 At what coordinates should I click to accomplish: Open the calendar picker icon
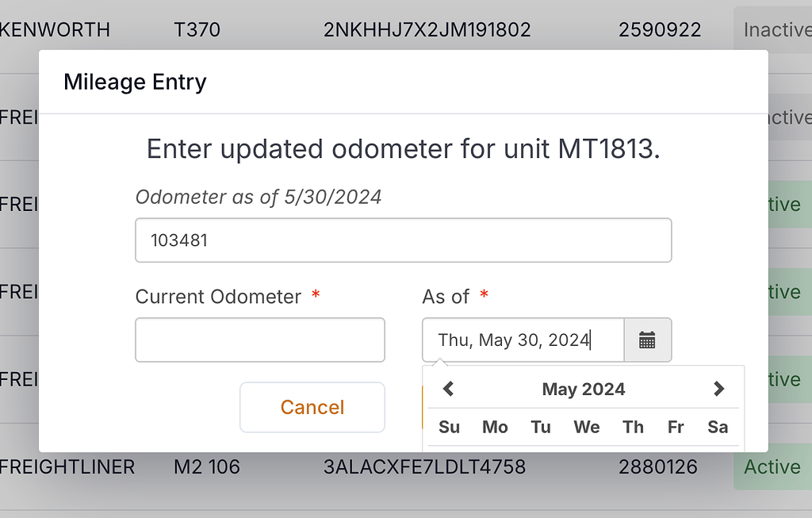647,340
